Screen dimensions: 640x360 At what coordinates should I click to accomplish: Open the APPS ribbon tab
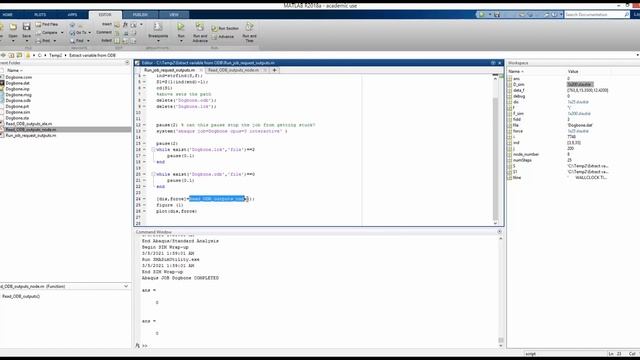tap(72, 15)
